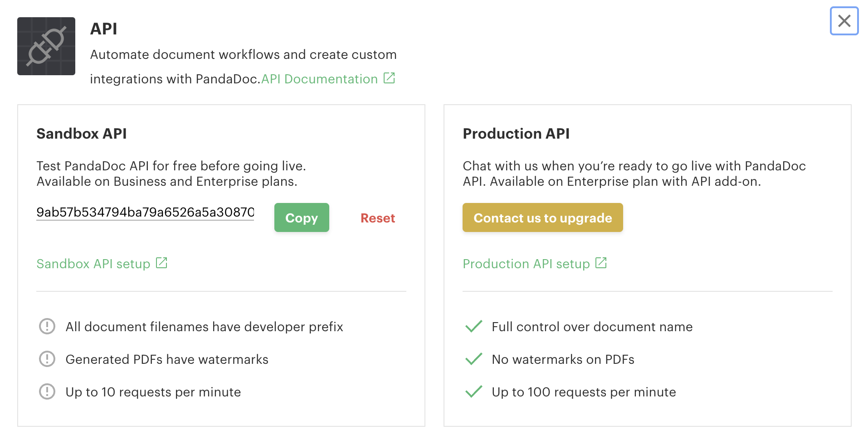Click the warning icon beside Generated PDFs have watermarks
The width and height of the screenshot is (868, 444).
(47, 359)
